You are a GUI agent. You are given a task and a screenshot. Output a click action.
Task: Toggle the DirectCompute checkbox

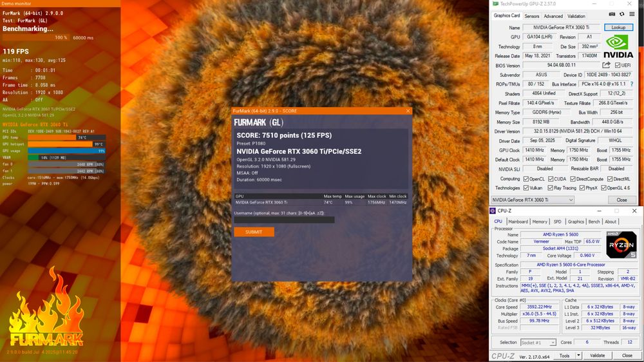pyautogui.click(x=573, y=179)
